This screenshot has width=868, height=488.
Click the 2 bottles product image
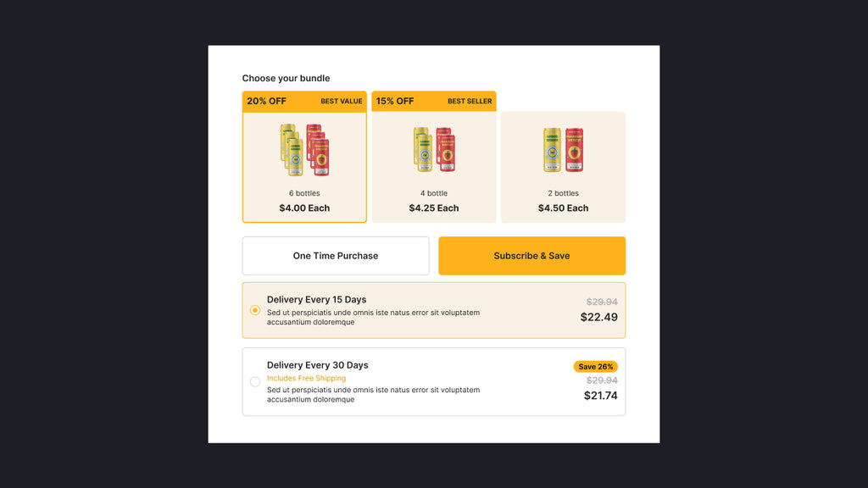563,150
